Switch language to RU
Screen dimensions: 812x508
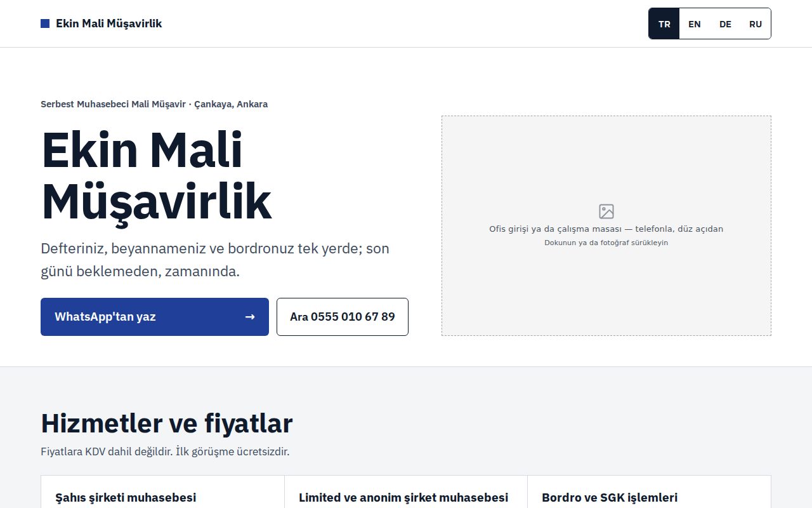coord(756,24)
